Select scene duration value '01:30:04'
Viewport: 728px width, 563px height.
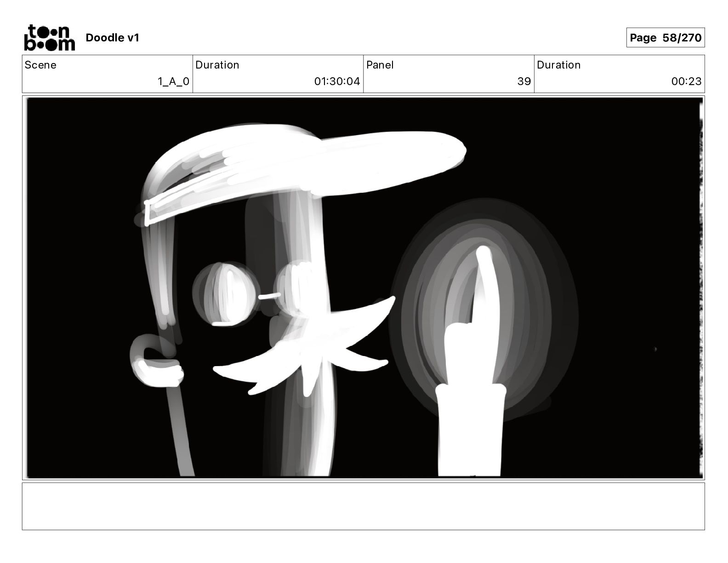point(337,81)
